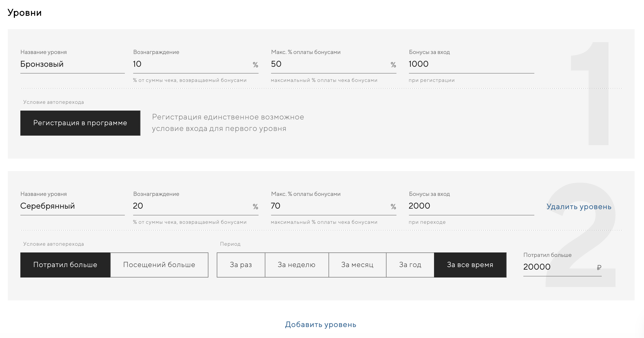The height and width of the screenshot is (338, 644).
Task: Edit level name field 'Серебрянный'
Action: [x=72, y=206]
